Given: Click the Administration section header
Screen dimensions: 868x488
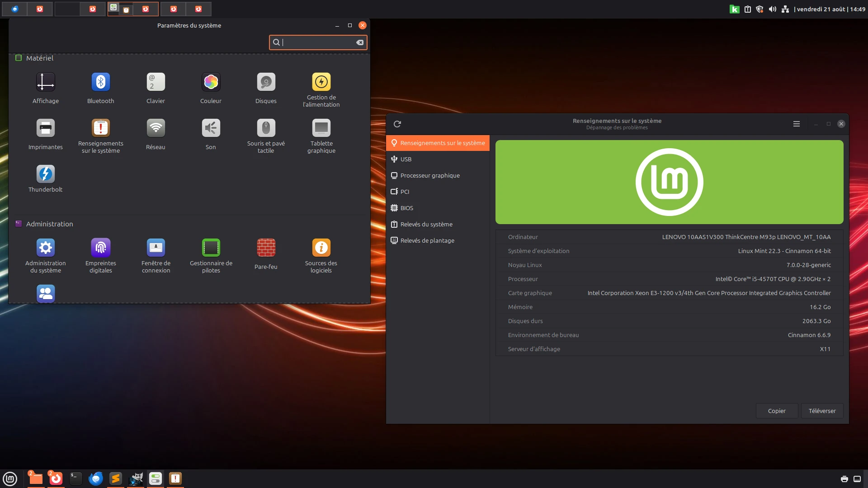Looking at the screenshot, I should click(x=44, y=224).
